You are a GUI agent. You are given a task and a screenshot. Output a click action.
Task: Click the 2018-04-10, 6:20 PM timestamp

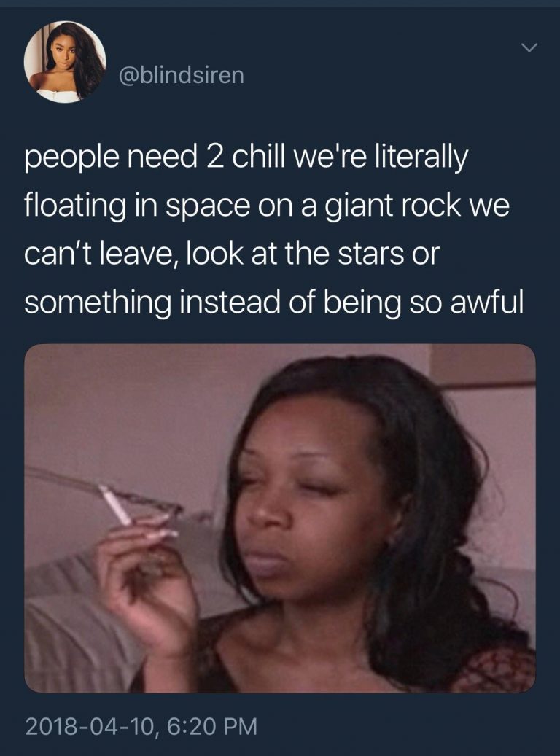coord(141,726)
